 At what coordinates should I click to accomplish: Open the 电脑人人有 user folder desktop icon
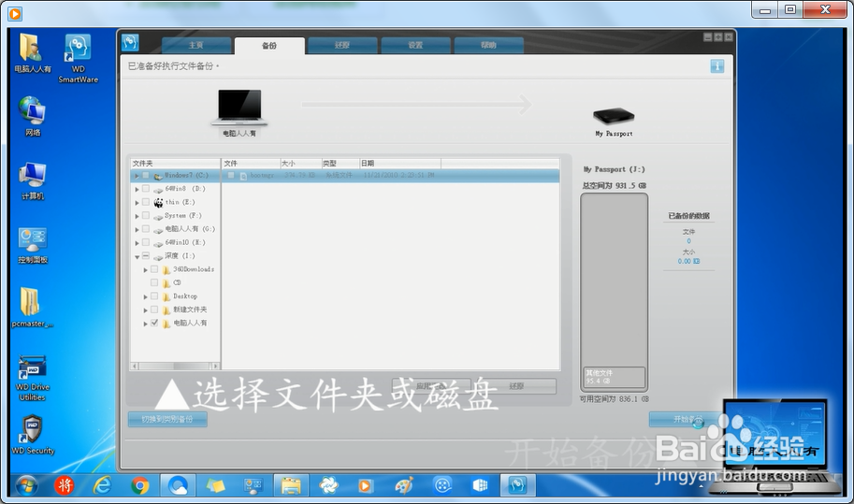click(32, 53)
